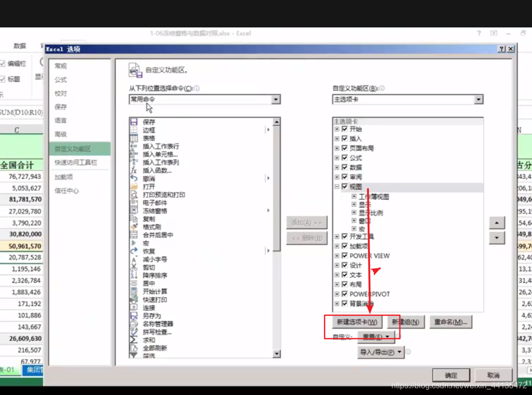Select the 打开 folder icon

click(x=134, y=187)
